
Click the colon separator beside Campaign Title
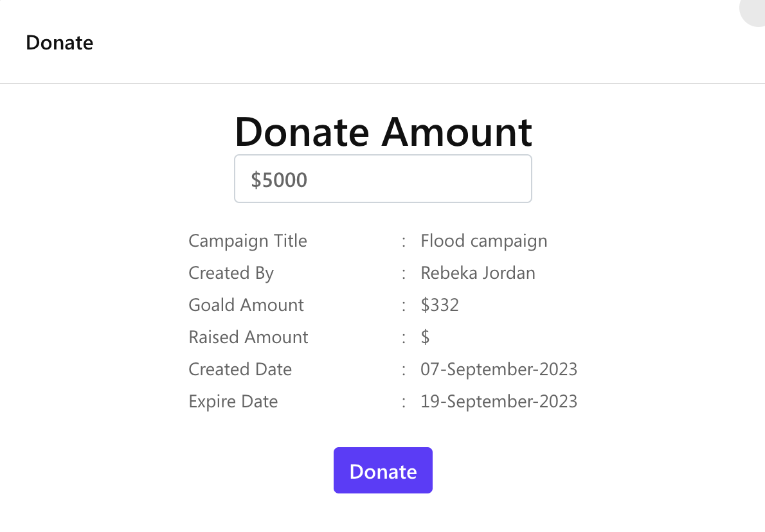tap(404, 242)
